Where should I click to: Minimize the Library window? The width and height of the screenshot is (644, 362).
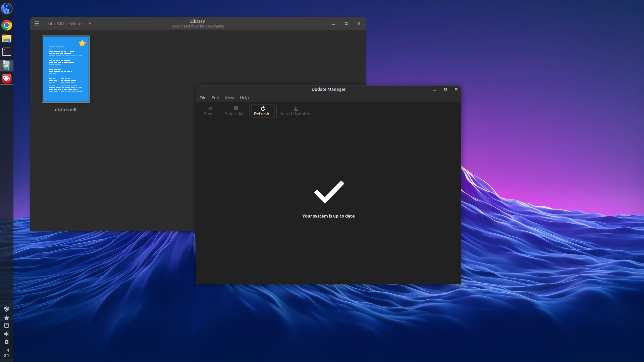pos(333,23)
